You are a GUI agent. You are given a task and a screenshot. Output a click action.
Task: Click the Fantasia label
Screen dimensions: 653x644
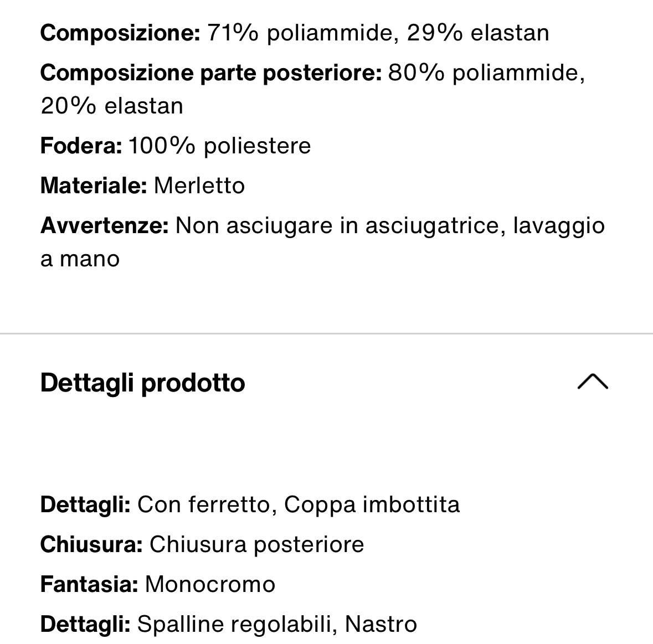point(89,585)
